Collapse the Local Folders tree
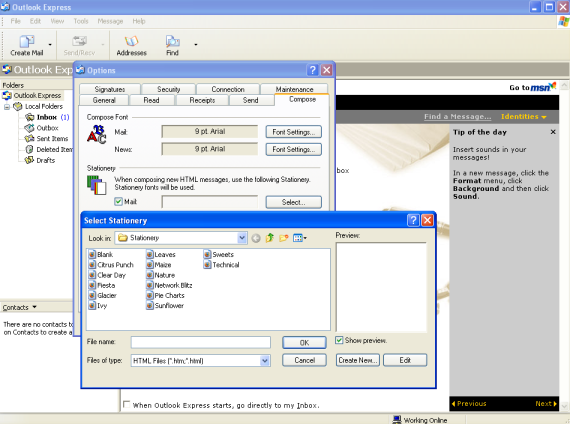This screenshot has width=570, height=424. (7, 107)
